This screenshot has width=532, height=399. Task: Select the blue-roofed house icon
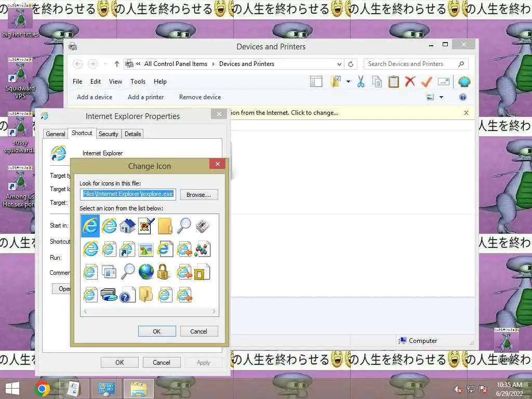(x=128, y=226)
